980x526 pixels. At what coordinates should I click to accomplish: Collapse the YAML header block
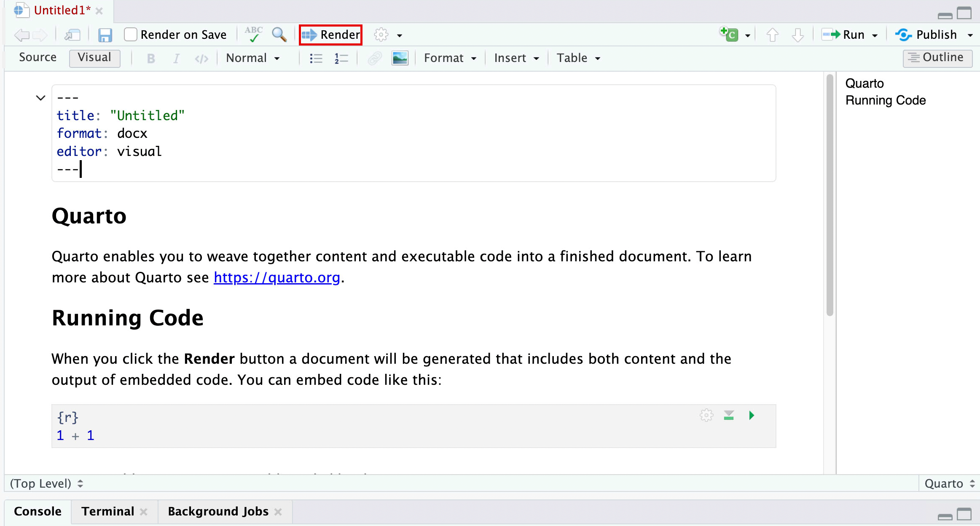pos(40,98)
